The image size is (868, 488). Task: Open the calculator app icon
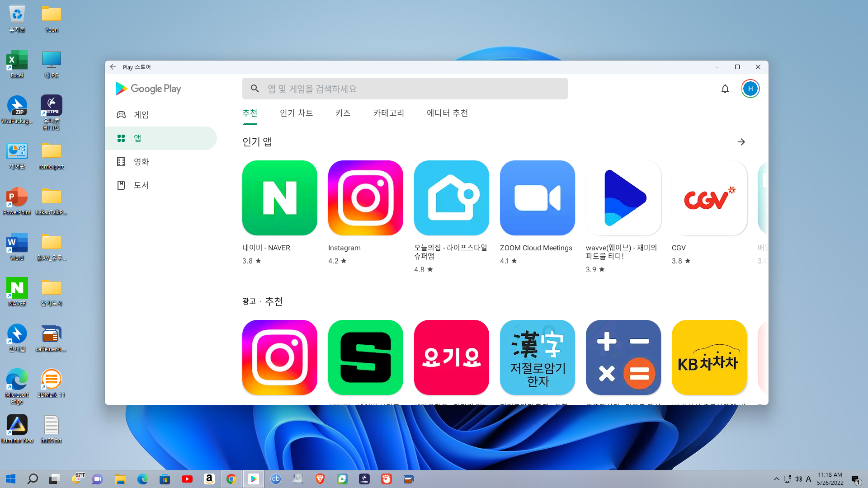[623, 357]
